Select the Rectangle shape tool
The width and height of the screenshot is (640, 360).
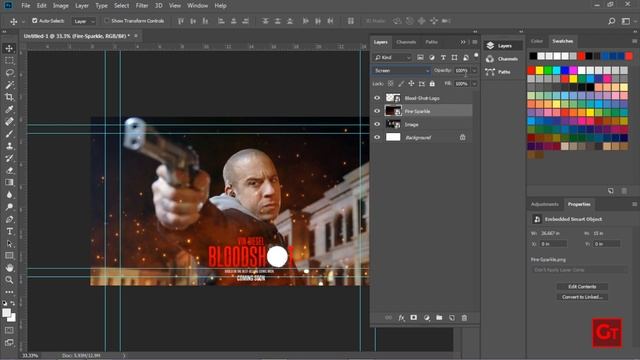(9, 256)
